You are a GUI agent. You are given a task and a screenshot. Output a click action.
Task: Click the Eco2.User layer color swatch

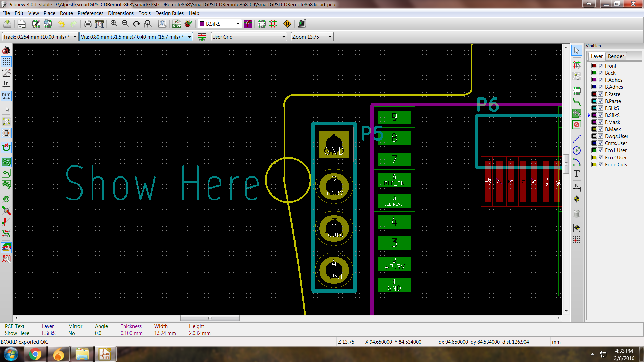(594, 158)
